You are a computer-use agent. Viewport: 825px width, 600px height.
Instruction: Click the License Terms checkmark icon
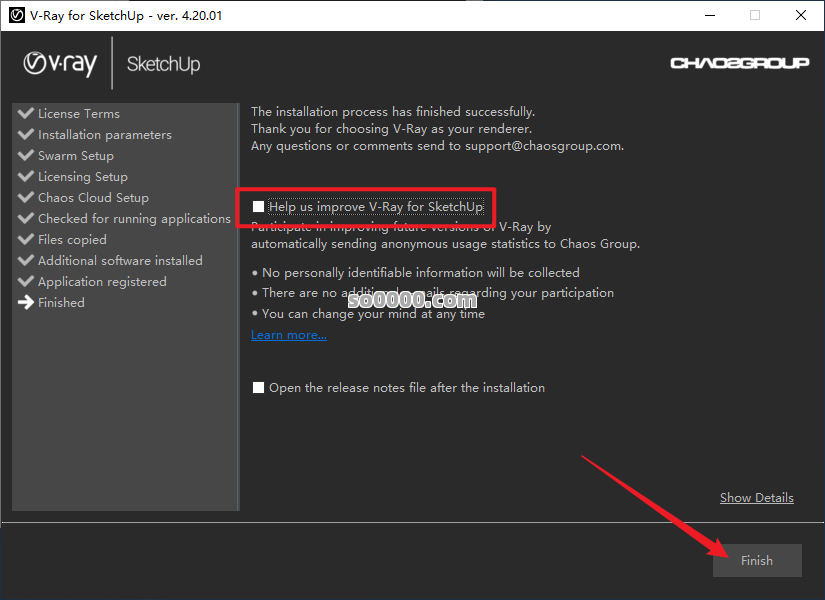[x=26, y=113]
